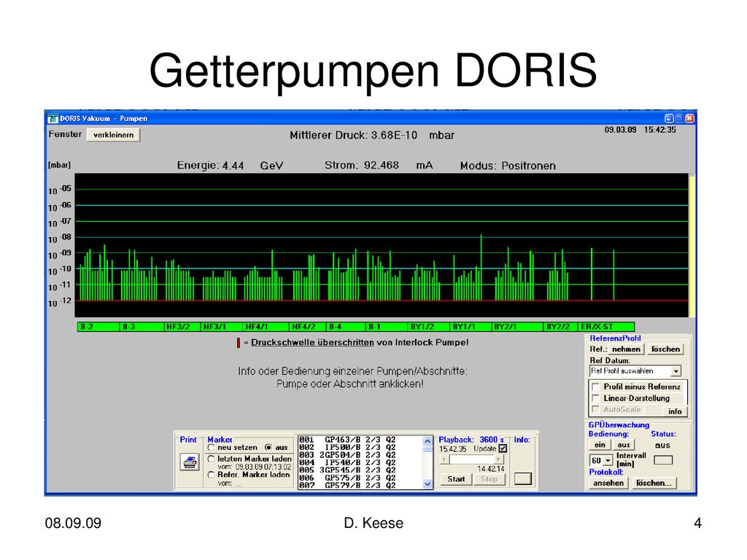747x560 pixels.
Task: Click the red Druckschwelle legend marker
Action: tap(239, 343)
